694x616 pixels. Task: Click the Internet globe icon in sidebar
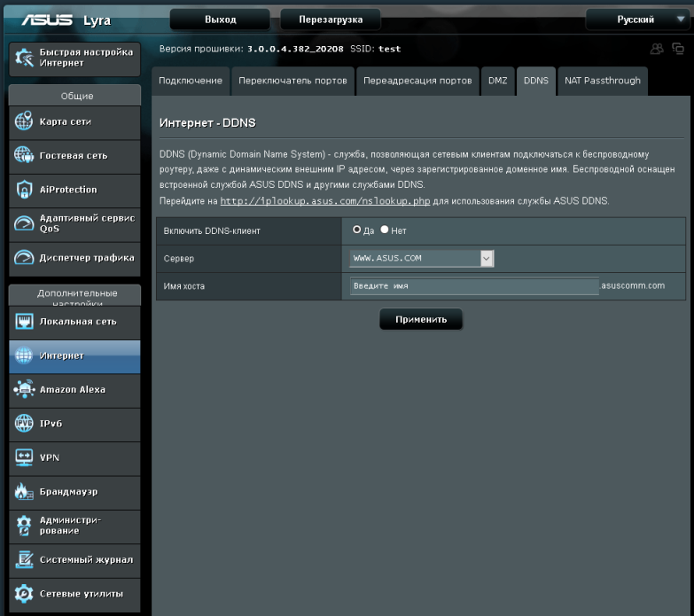click(x=24, y=355)
